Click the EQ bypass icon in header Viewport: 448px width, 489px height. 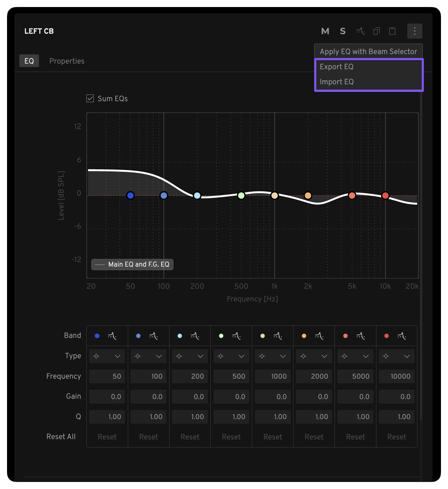pyautogui.click(x=361, y=31)
